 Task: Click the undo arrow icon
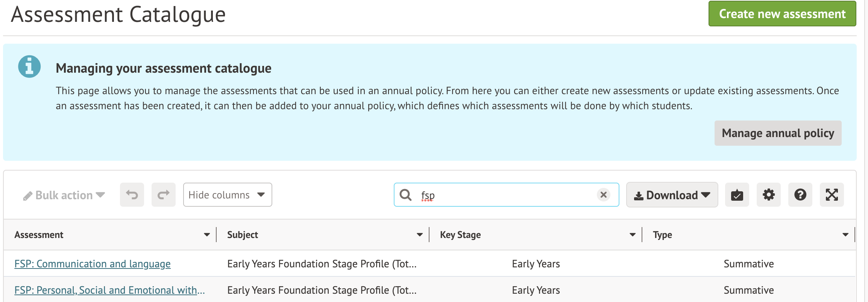coord(132,195)
